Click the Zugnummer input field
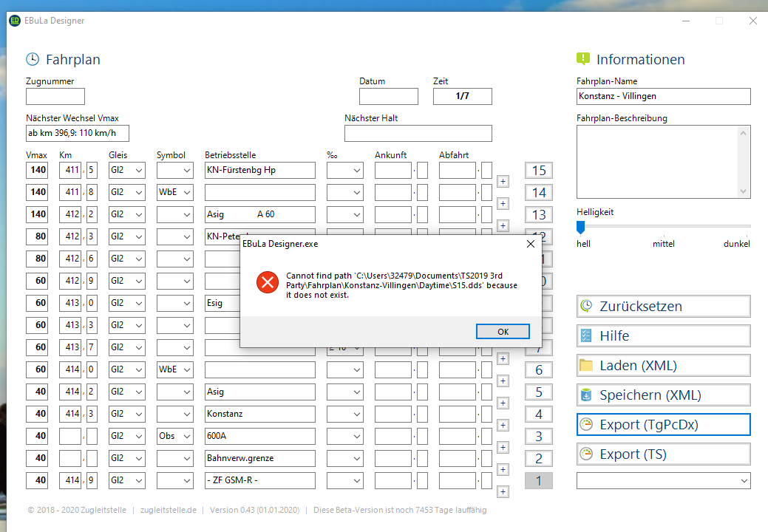The image size is (768, 532). (55, 96)
